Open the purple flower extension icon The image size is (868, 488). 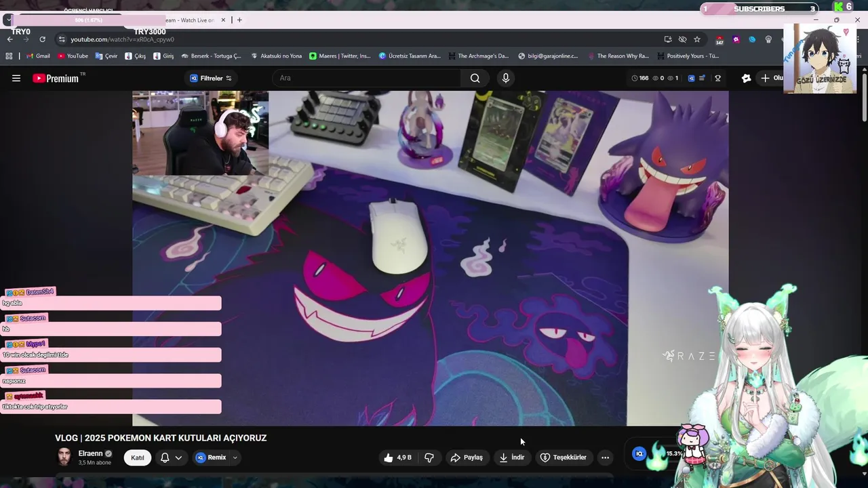736,39
